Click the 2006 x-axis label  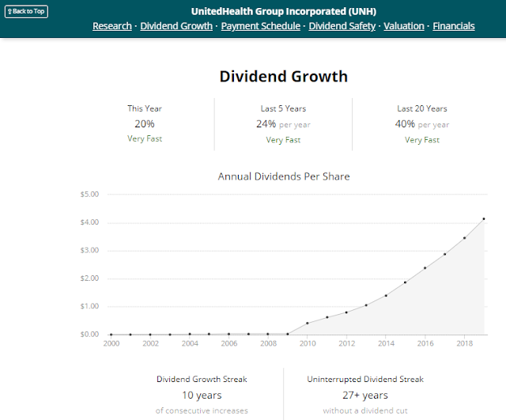tap(229, 343)
